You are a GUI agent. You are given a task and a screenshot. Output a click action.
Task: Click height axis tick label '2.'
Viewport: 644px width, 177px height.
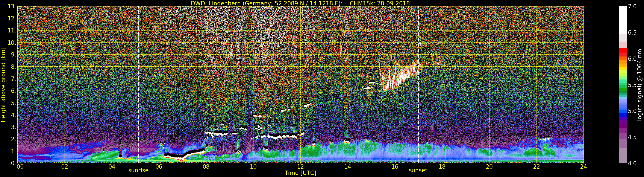13,139
